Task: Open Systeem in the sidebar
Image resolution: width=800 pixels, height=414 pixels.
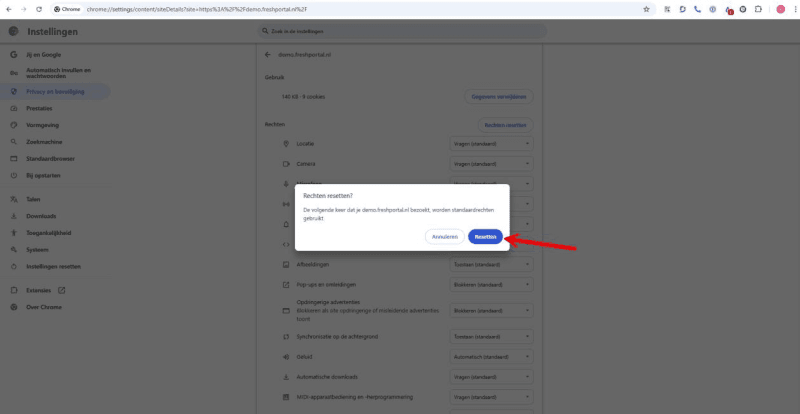Action: (55, 250)
